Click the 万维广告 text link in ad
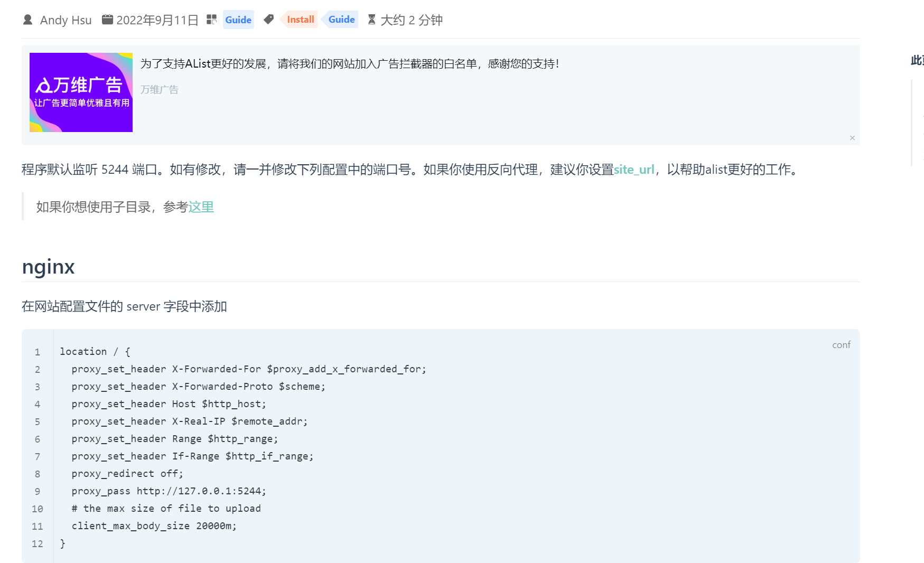924x563 pixels. pyautogui.click(x=158, y=89)
